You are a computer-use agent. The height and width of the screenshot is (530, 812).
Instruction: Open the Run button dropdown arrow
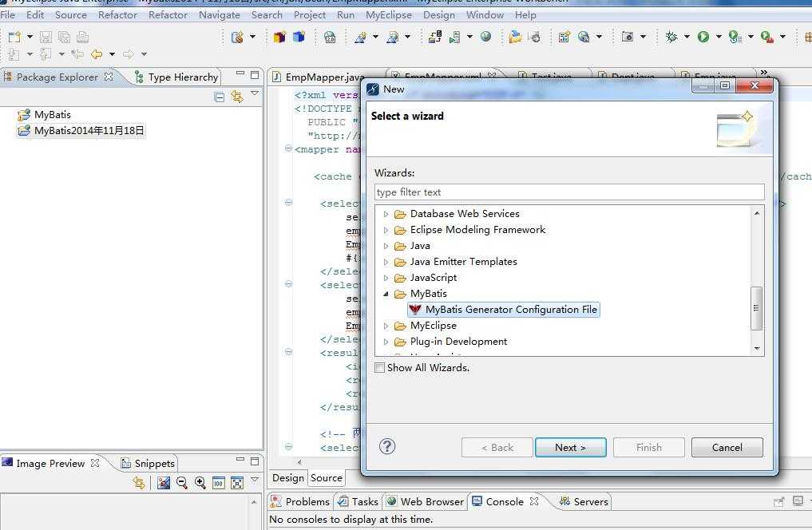(719, 37)
